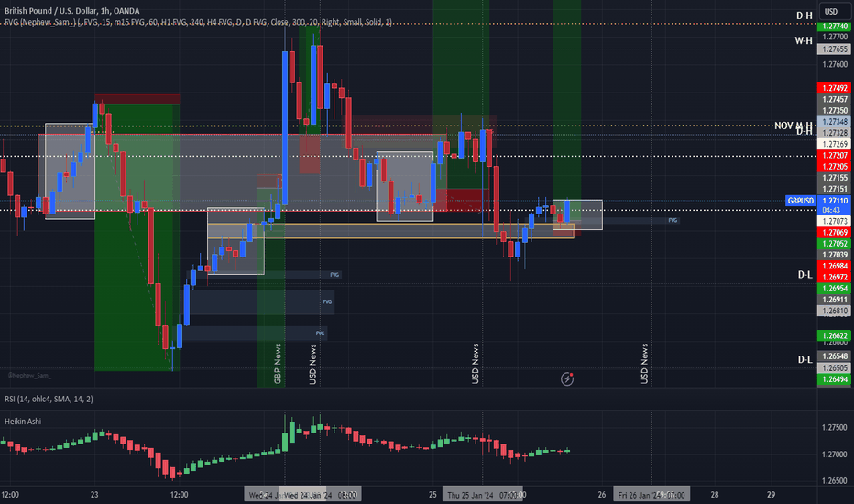Click the GBPUSD symbol price tag
Image resolution: width=854 pixels, height=504 pixels.
pyautogui.click(x=801, y=201)
